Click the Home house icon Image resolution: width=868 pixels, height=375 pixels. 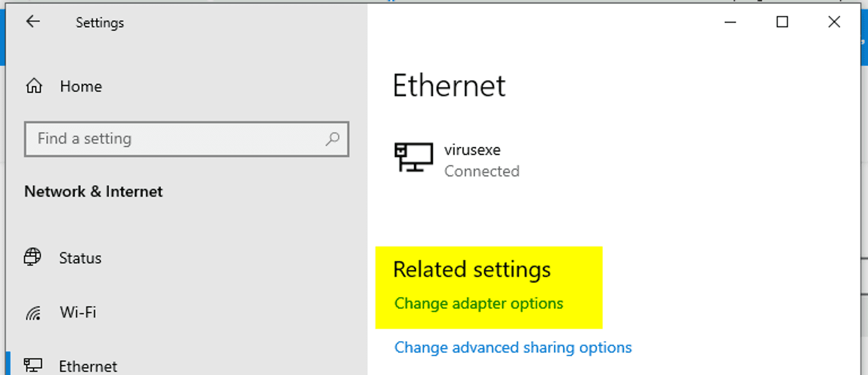pyautogui.click(x=34, y=86)
